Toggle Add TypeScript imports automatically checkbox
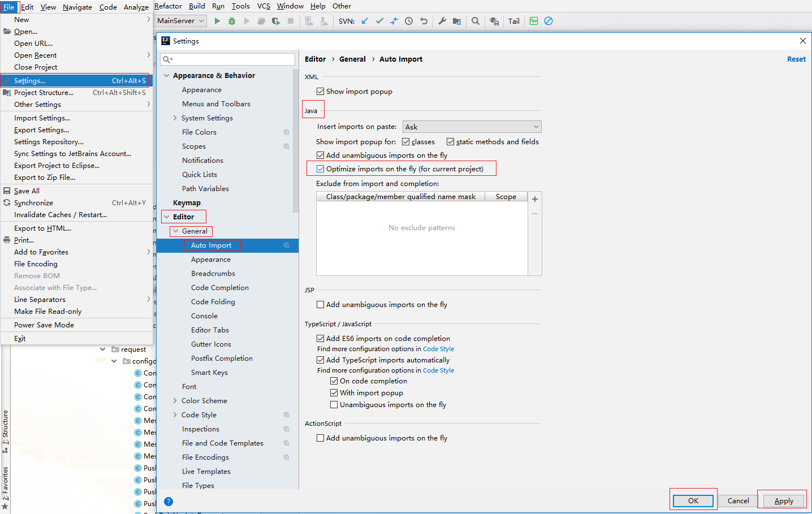Image resolution: width=812 pixels, height=514 pixels. pos(321,360)
